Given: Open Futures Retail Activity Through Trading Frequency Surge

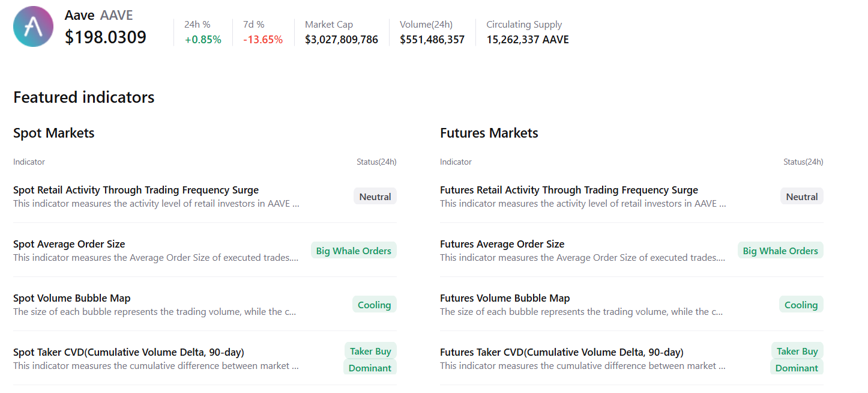Looking at the screenshot, I should click(568, 189).
